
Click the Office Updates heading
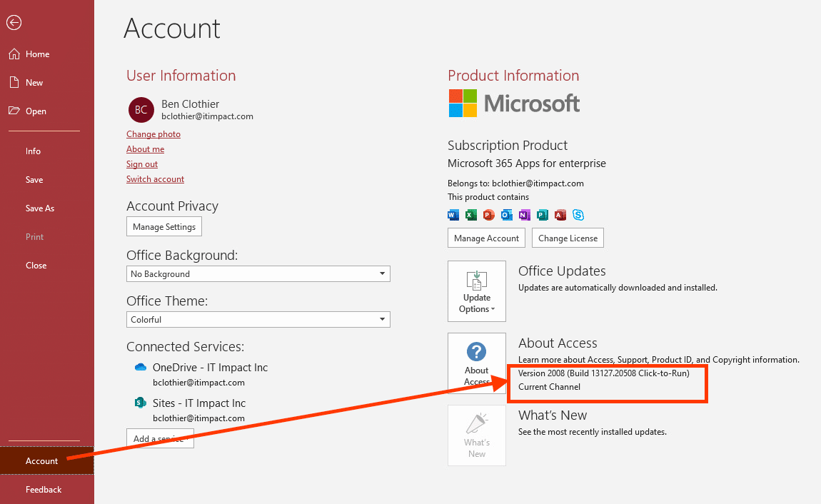[563, 271]
